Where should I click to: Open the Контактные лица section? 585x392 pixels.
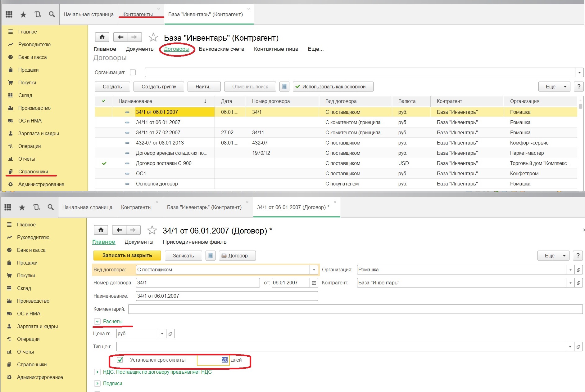click(x=276, y=49)
